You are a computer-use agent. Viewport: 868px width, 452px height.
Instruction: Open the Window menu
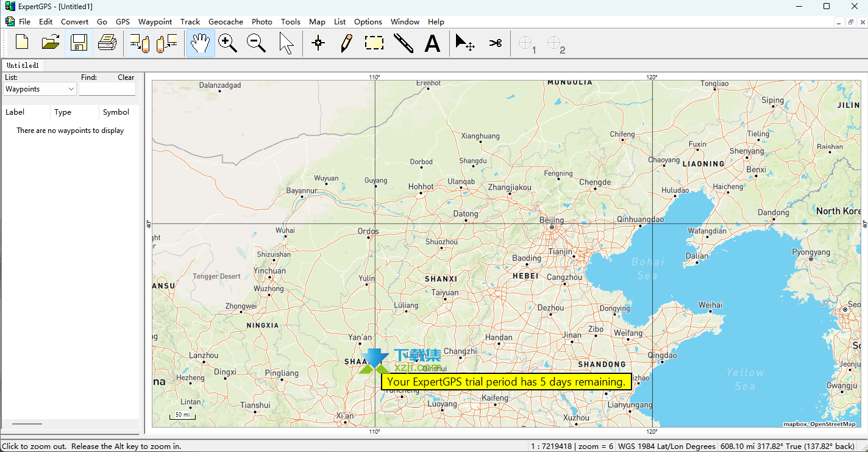click(405, 21)
